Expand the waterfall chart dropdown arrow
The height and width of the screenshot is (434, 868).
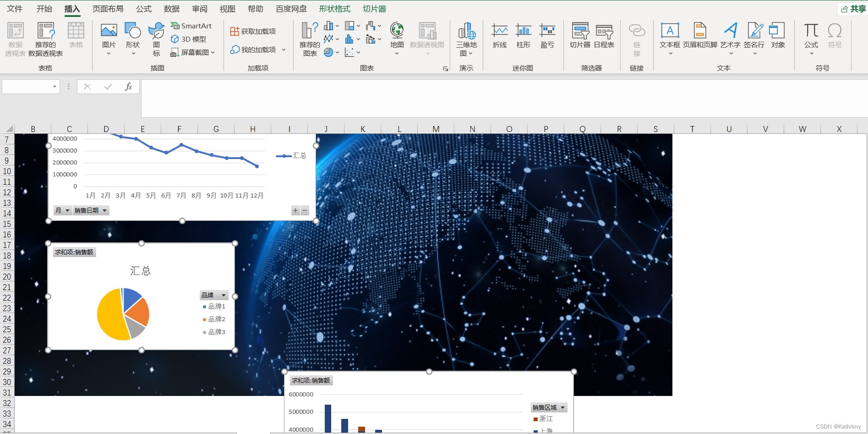379,26
